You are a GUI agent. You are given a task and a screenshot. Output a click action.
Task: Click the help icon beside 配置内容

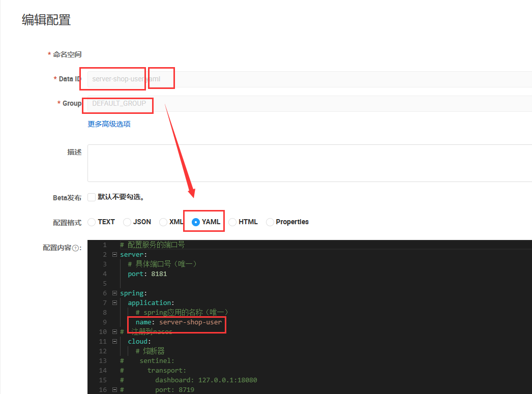click(76, 248)
